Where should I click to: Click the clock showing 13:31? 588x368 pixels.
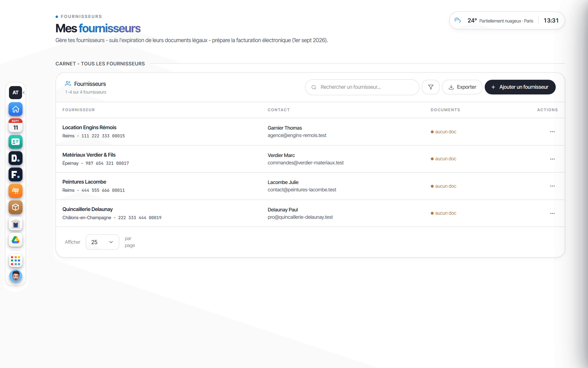pos(551,20)
